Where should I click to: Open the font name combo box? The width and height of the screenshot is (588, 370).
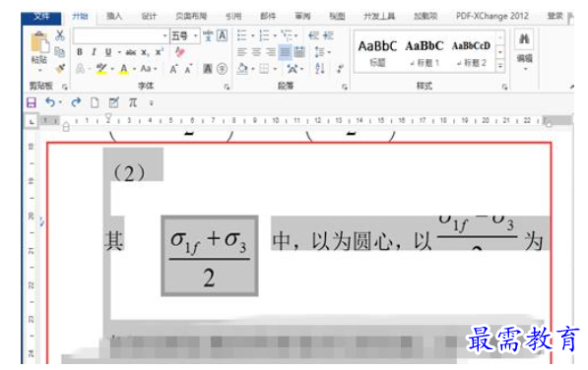pyautogui.click(x=121, y=36)
